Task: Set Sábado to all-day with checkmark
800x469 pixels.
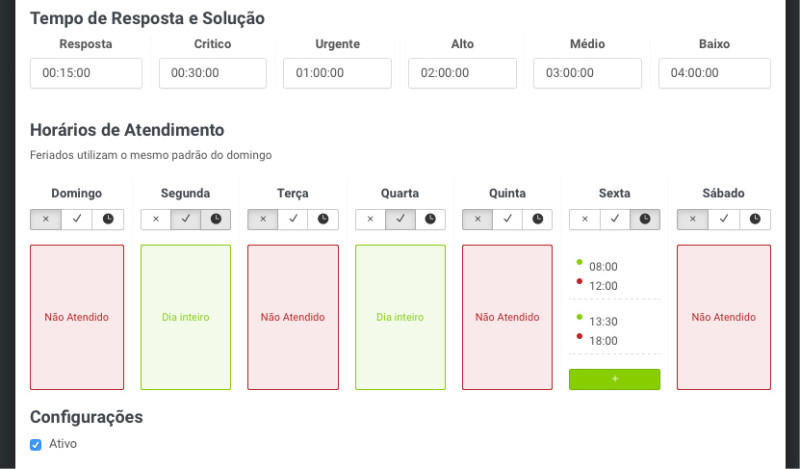Action: [x=724, y=219]
